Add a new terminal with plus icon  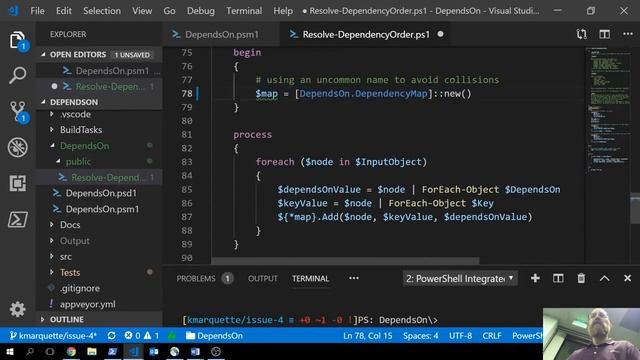pyautogui.click(x=535, y=278)
